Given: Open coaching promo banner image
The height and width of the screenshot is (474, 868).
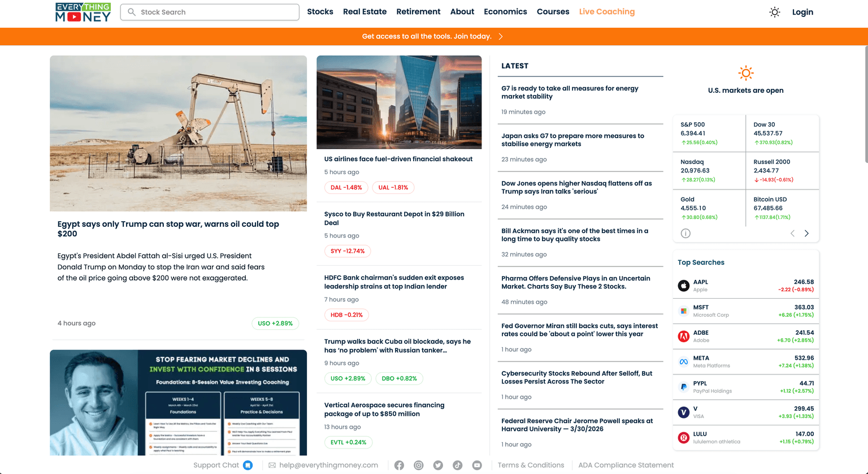Looking at the screenshot, I should [x=178, y=403].
